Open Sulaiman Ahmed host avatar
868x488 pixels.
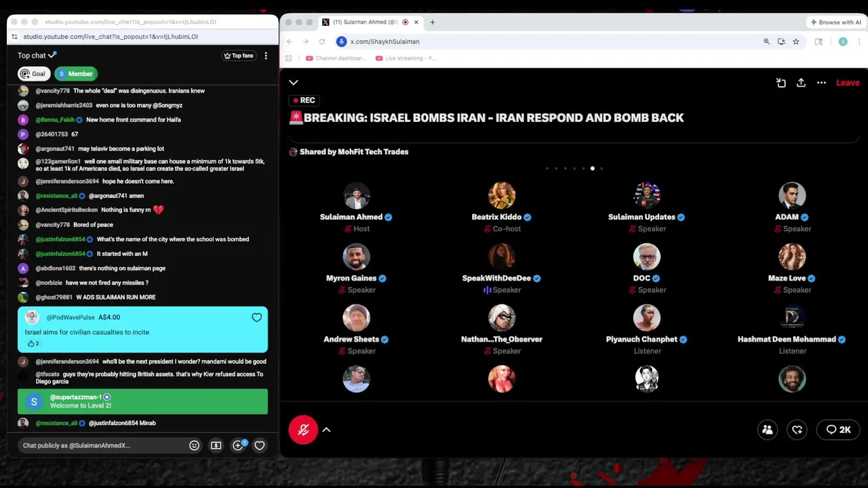(x=356, y=195)
